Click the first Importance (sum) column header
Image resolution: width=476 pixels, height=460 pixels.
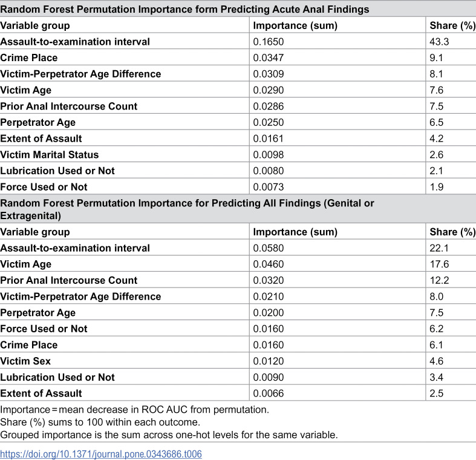coord(295,25)
